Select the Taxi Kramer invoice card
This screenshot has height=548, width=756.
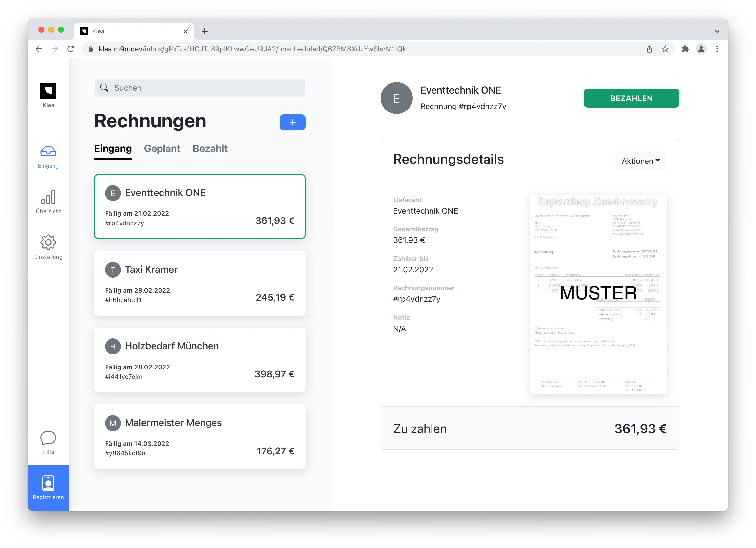(200, 283)
